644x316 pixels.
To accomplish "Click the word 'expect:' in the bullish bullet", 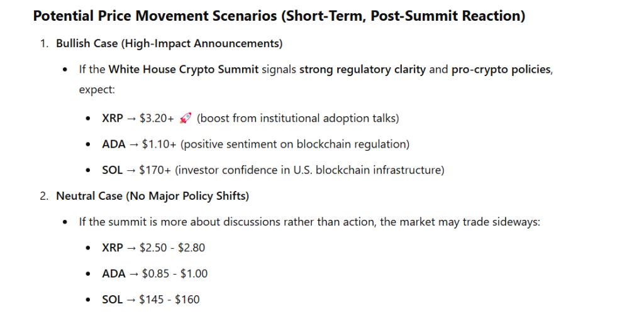I will [x=97, y=90].
